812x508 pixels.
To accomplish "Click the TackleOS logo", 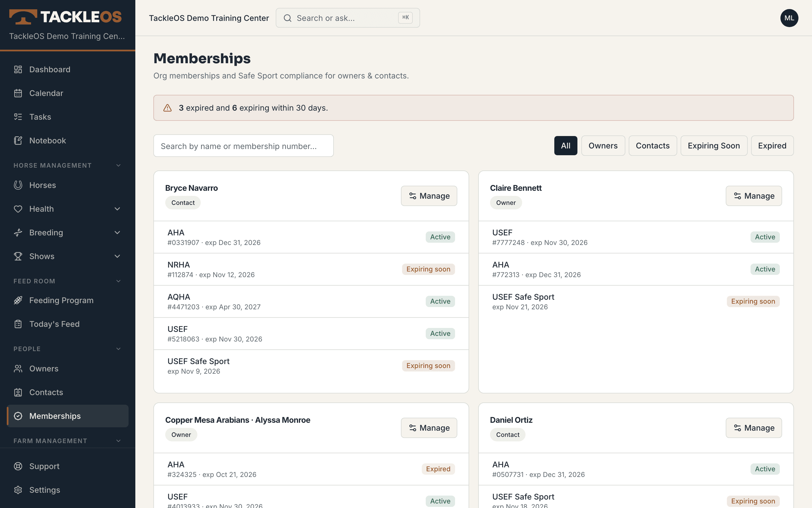I will pyautogui.click(x=66, y=17).
